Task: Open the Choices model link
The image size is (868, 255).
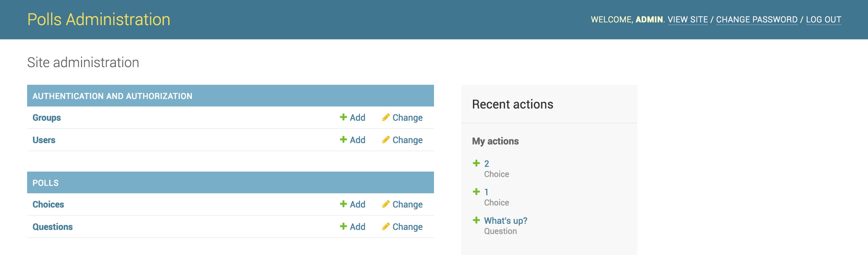Action: pos(48,204)
